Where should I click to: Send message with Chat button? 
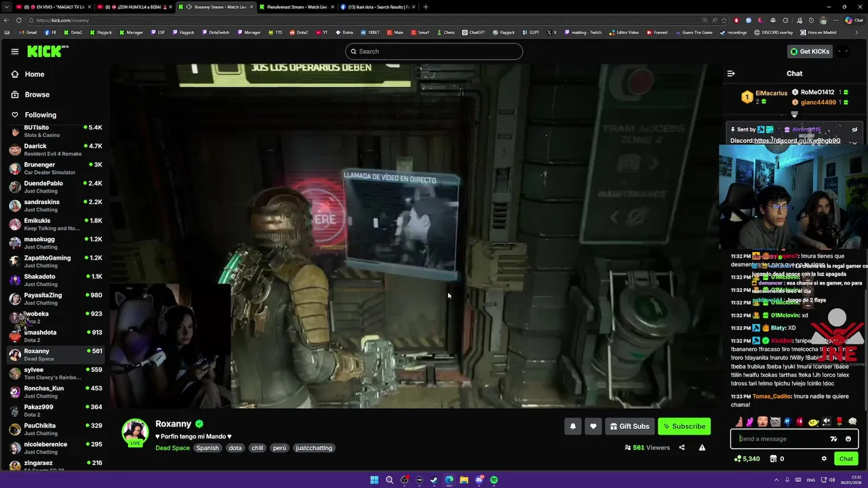[846, 459]
